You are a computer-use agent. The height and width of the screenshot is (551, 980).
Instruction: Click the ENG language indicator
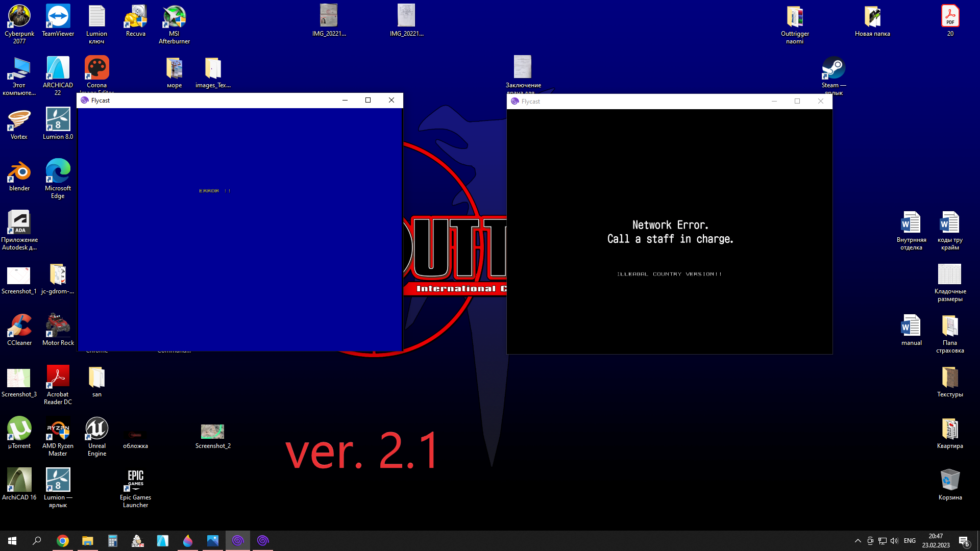click(910, 540)
